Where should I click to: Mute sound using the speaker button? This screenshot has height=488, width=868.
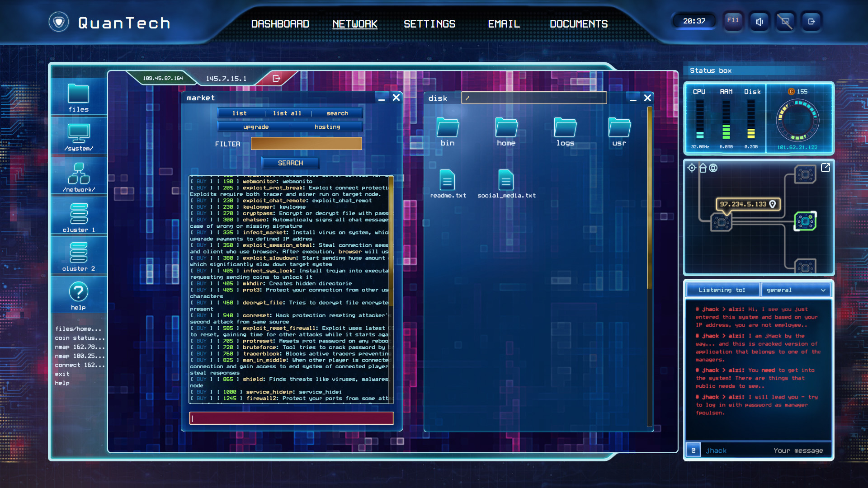(x=759, y=21)
